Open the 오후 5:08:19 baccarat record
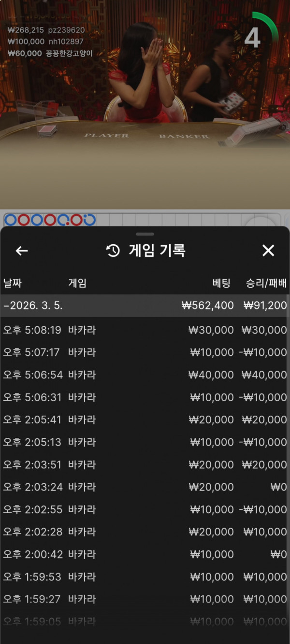 point(145,330)
